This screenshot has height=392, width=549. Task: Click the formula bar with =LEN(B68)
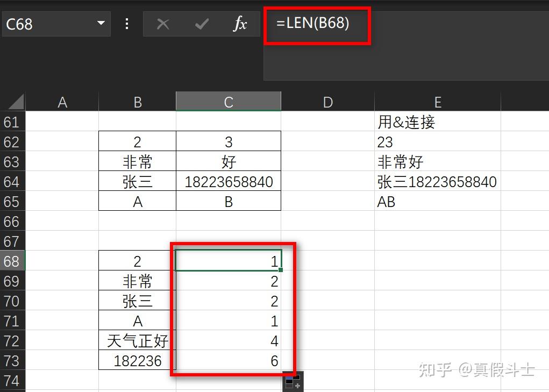(x=406, y=46)
